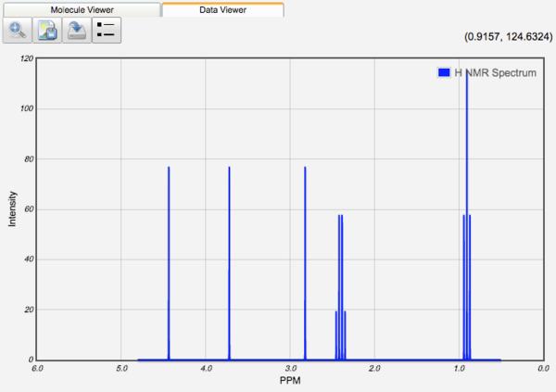This screenshot has height=392, width=556.
Task: Click the 5.0 x-axis tick label
Action: pyautogui.click(x=121, y=369)
